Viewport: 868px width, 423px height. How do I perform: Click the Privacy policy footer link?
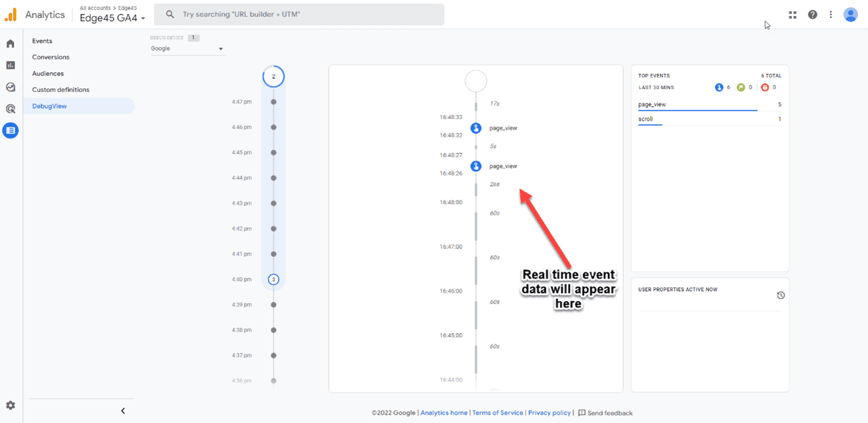pyautogui.click(x=549, y=413)
